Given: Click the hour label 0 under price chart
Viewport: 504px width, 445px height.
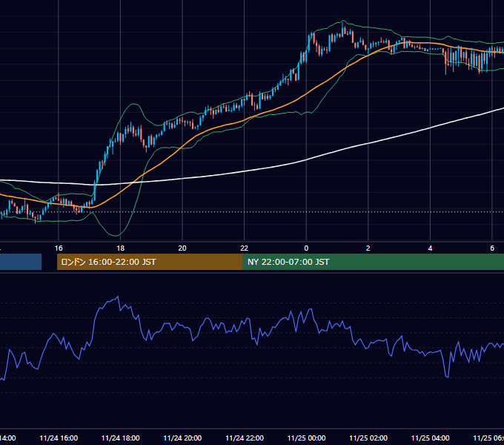Looking at the screenshot, I should point(306,248).
